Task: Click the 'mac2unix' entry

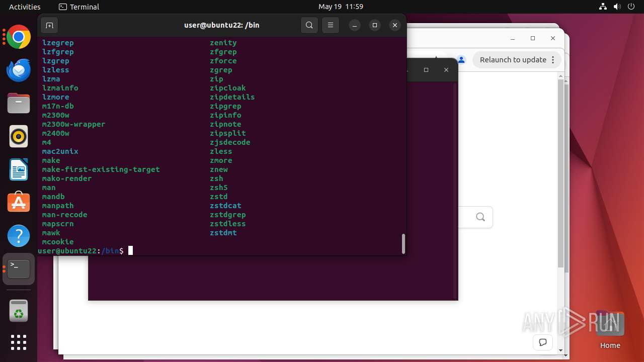Action: coord(60,151)
